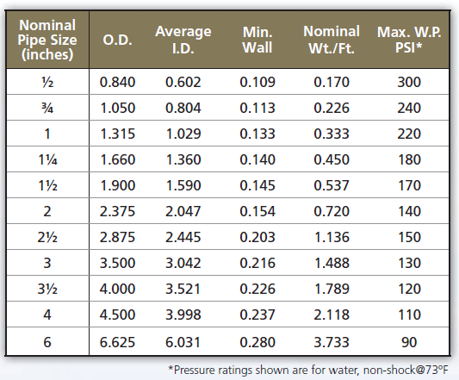Click the Average I.D. header
459x380 pixels.
coord(183,40)
